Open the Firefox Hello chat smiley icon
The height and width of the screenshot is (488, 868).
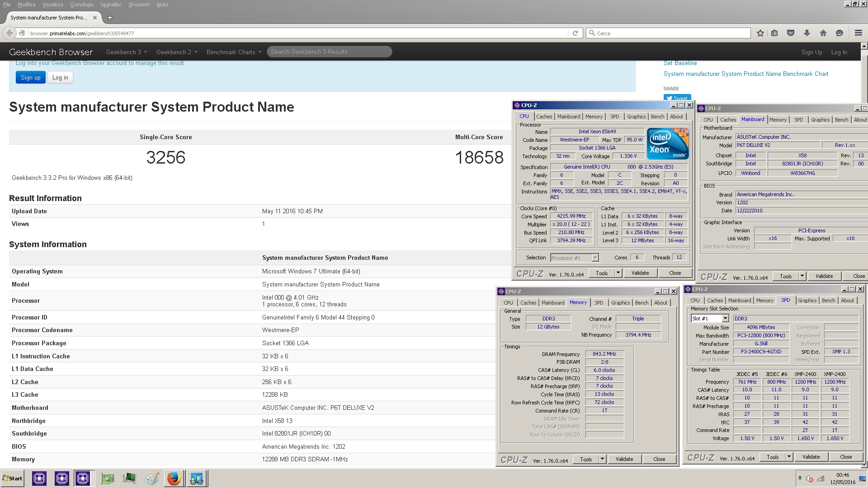coord(840,33)
